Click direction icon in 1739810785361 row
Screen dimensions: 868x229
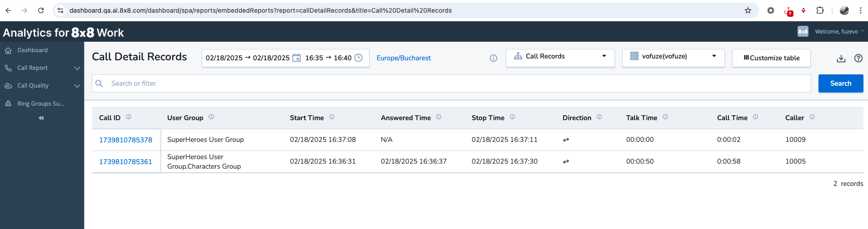[566, 162]
